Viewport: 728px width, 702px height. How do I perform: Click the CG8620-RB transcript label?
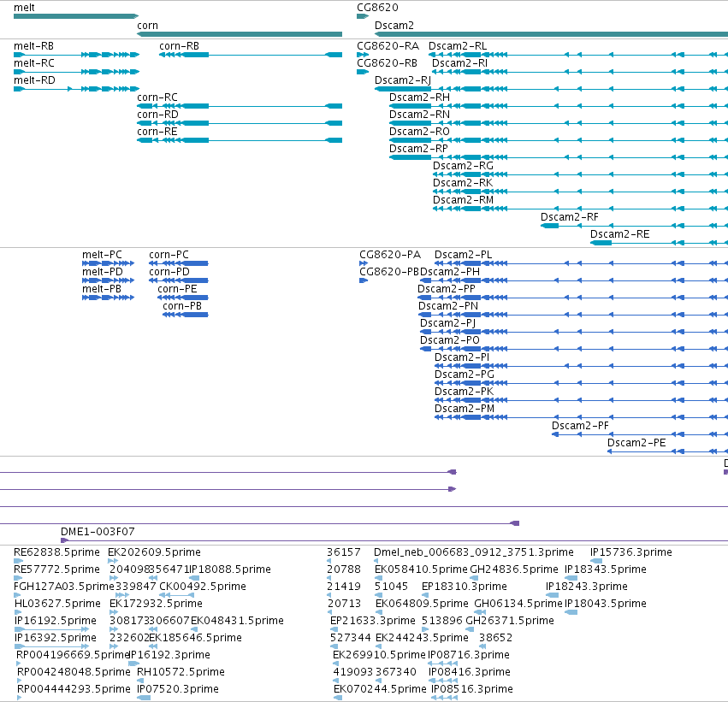tap(388, 63)
